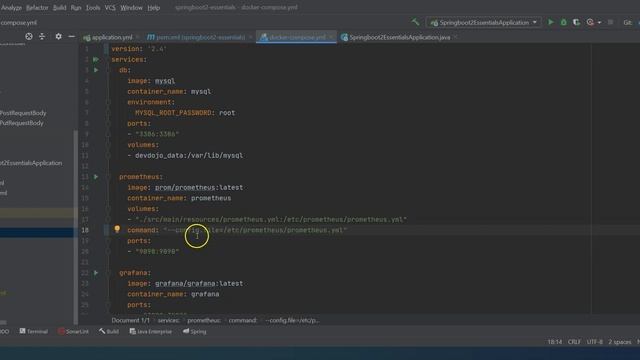Close the docker-compose.yml tab
This screenshot has width=640, height=360.
(331, 37)
